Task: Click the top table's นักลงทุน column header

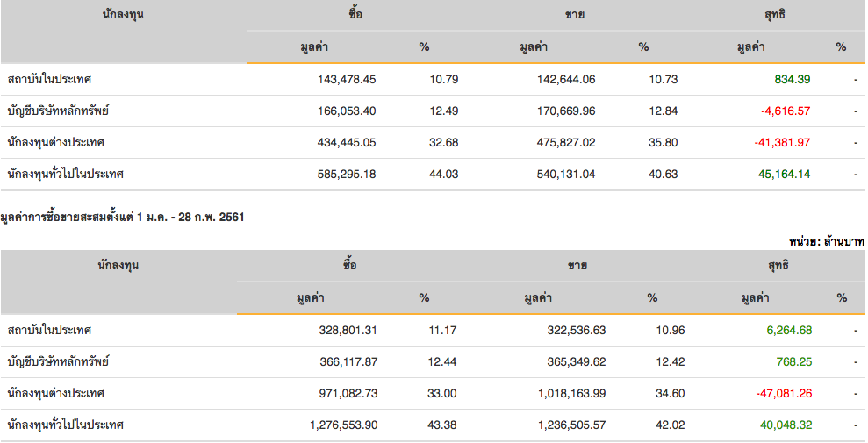Action: point(122,15)
